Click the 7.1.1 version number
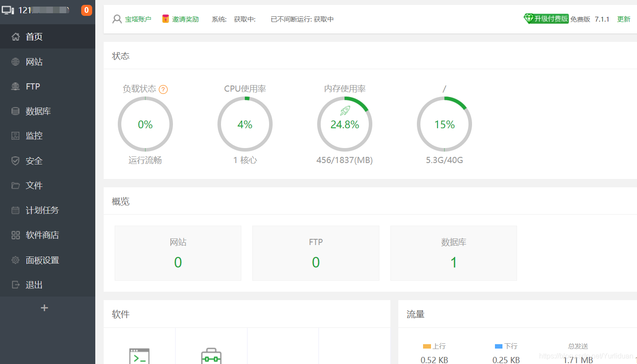The height and width of the screenshot is (364, 637). click(602, 19)
